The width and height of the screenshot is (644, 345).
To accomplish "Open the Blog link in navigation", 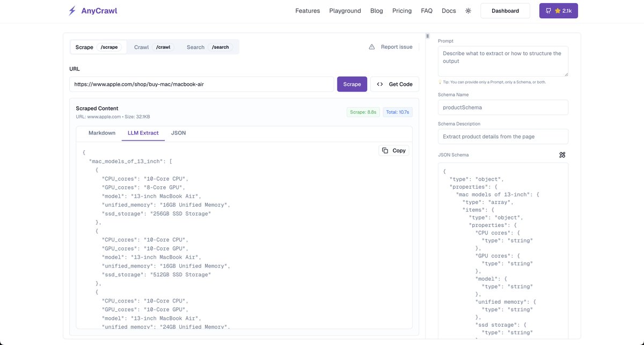I will (x=377, y=11).
